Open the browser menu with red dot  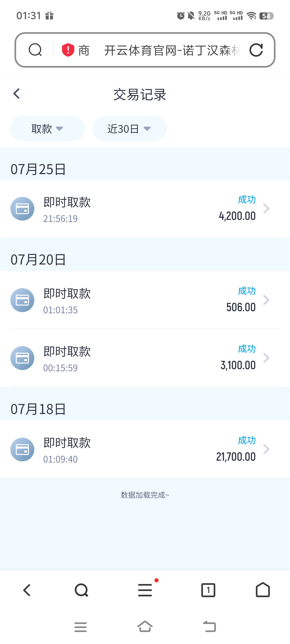(x=145, y=590)
